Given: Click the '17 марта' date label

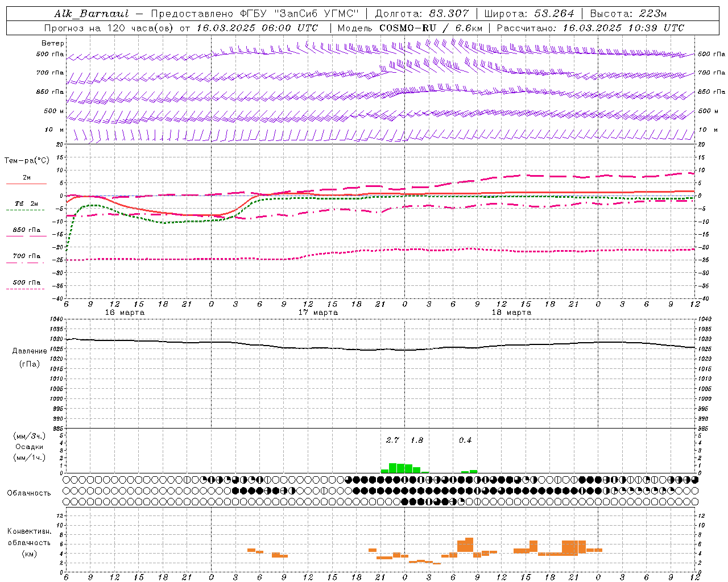Looking at the screenshot, I should tap(318, 313).
